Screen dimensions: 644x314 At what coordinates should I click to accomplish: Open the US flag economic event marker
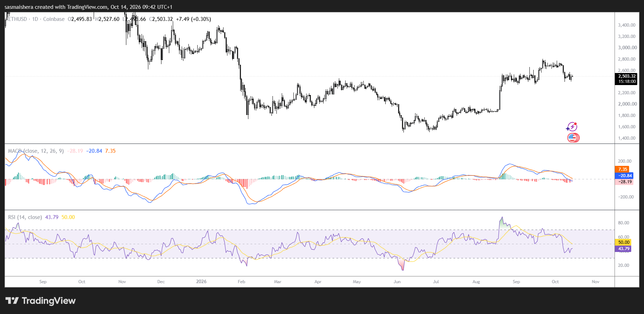573,138
